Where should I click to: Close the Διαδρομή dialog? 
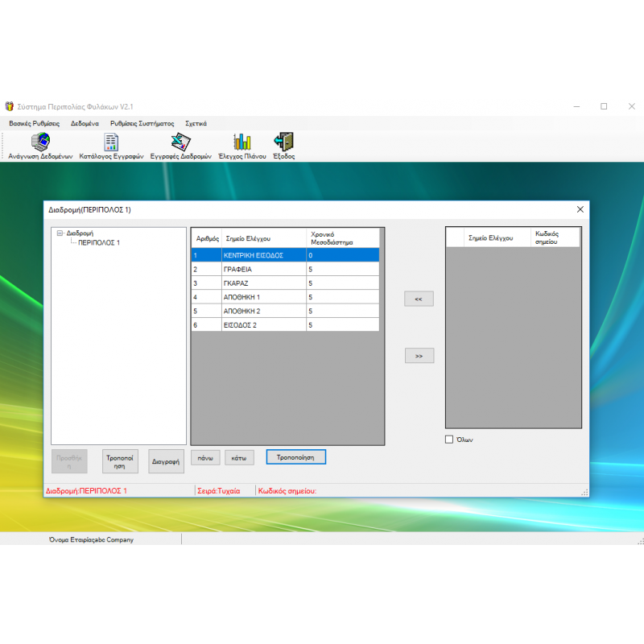(580, 209)
